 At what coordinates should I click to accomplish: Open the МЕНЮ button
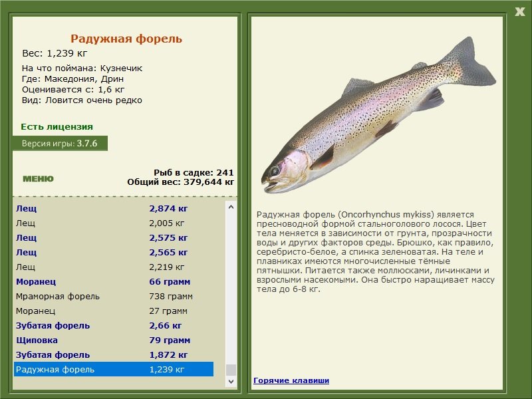tap(38, 179)
